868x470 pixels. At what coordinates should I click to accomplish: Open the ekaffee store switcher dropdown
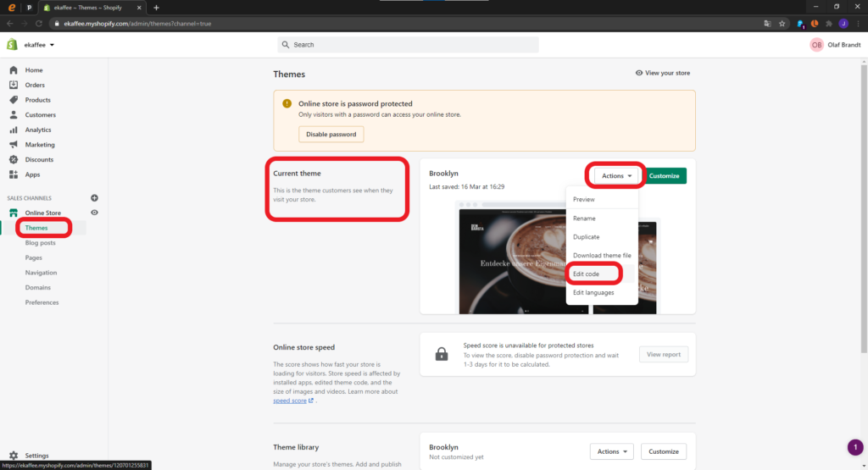click(x=39, y=45)
